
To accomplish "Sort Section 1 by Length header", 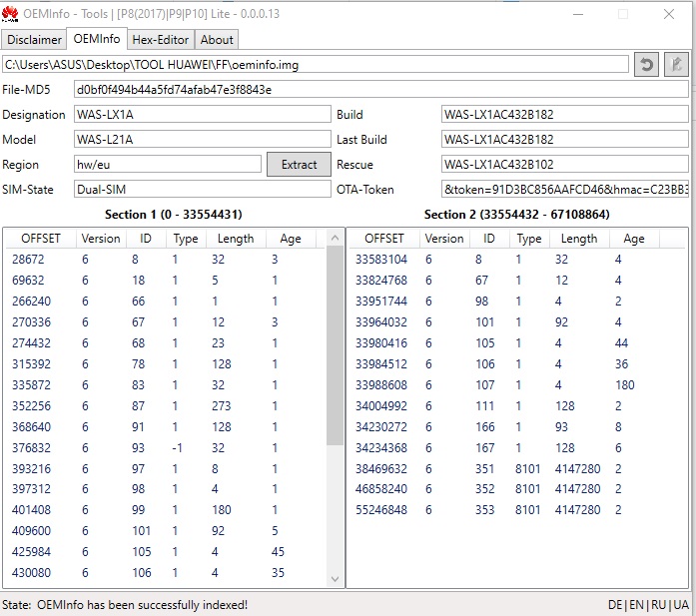I will (236, 239).
